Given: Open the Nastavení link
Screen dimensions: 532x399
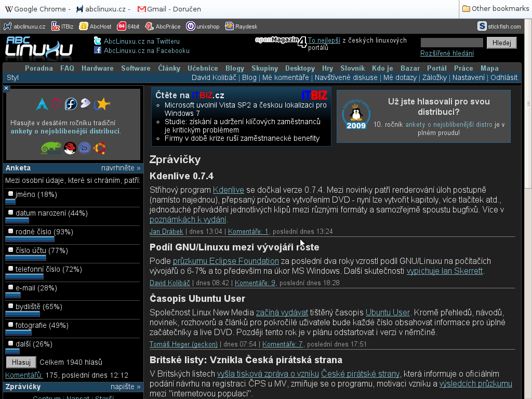Looking at the screenshot, I should point(468,78).
